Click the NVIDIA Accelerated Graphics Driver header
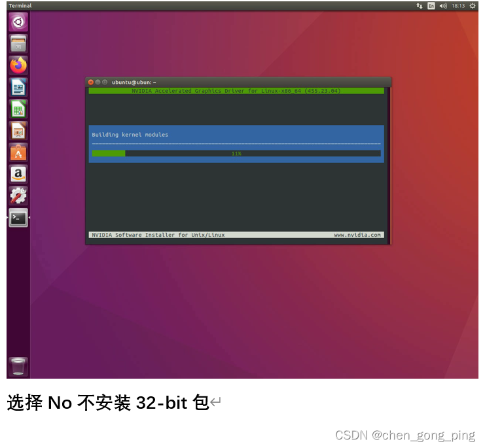 (x=236, y=91)
